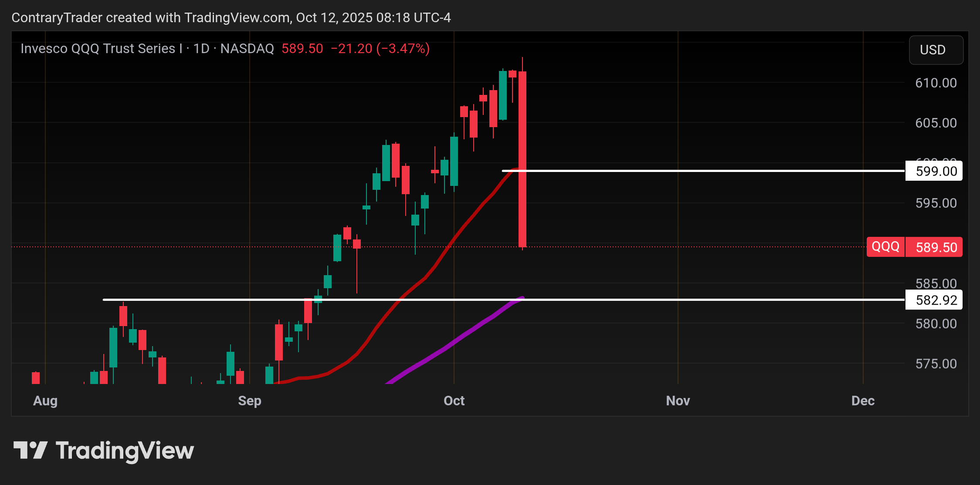This screenshot has height=485, width=980.
Task: Click the Aug label on time axis
Action: pos(45,401)
